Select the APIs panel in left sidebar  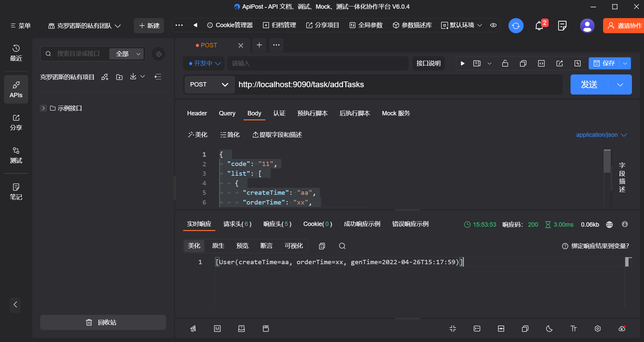point(16,89)
